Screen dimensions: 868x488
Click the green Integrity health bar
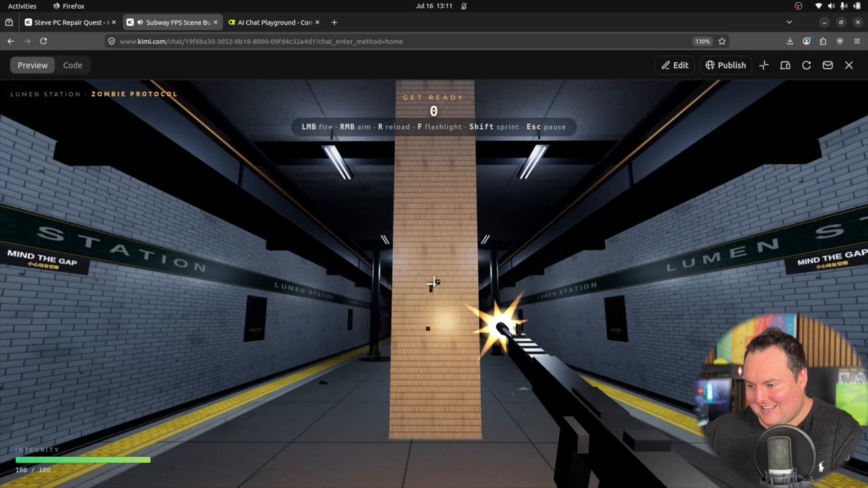(x=83, y=460)
